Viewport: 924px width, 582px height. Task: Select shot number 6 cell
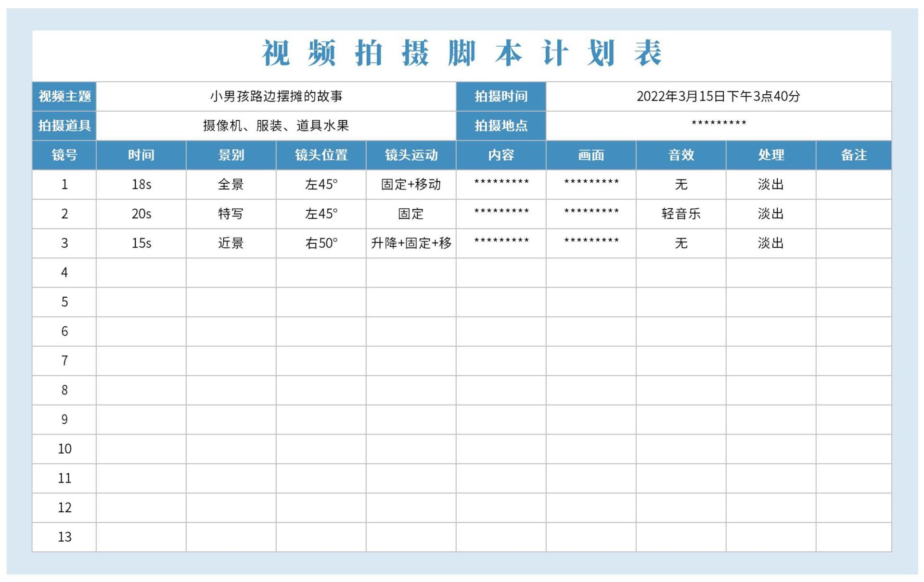click(x=64, y=331)
